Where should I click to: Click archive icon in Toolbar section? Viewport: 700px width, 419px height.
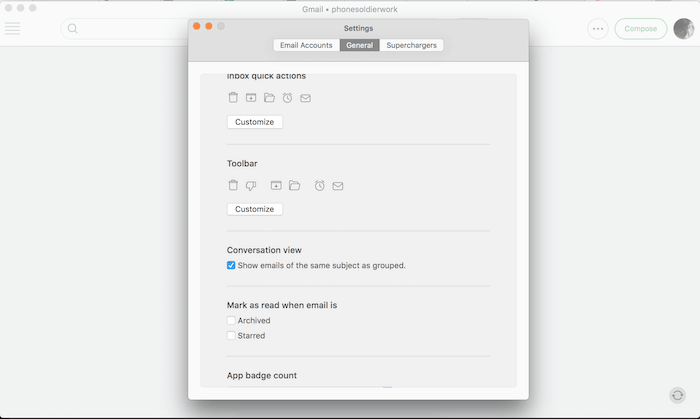coord(276,185)
